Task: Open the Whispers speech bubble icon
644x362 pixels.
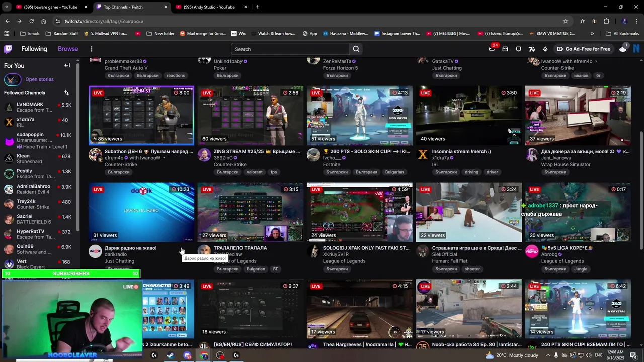Action: coord(518,49)
